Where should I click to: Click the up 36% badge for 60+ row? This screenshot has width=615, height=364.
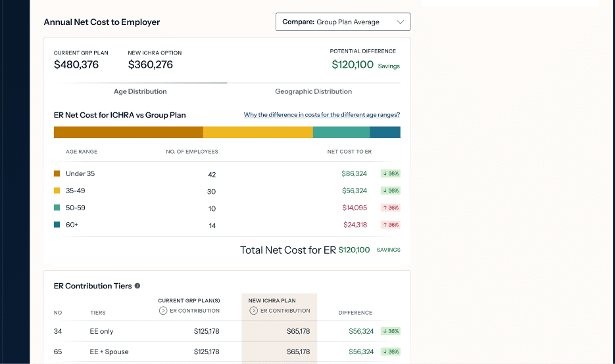coord(391,225)
